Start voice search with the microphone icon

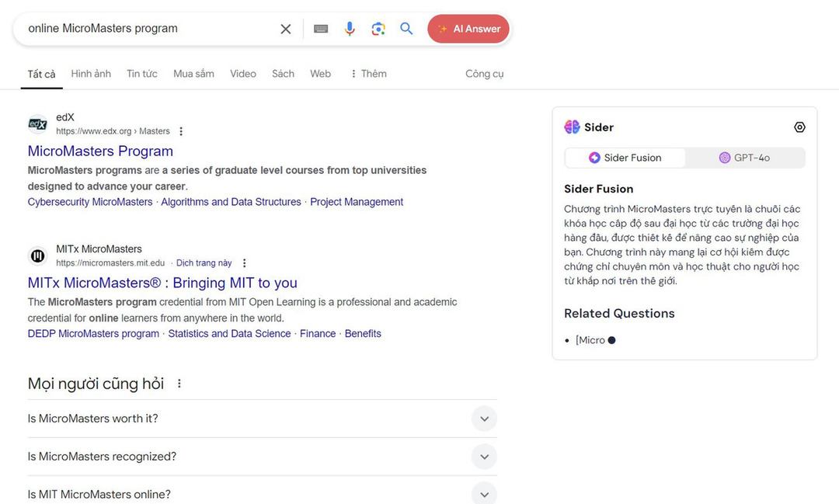350,29
